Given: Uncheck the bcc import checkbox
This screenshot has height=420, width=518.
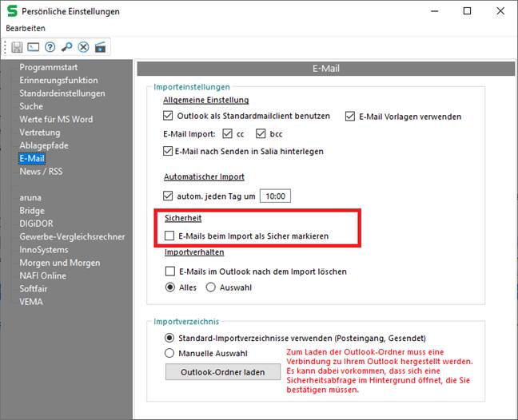Looking at the screenshot, I should [261, 133].
